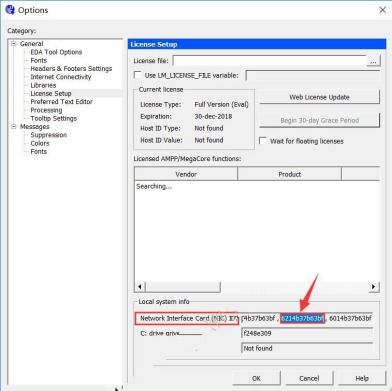Browse for license file with ellipsis button
Image resolution: width=392 pixels, height=391 pixels.
(x=373, y=62)
